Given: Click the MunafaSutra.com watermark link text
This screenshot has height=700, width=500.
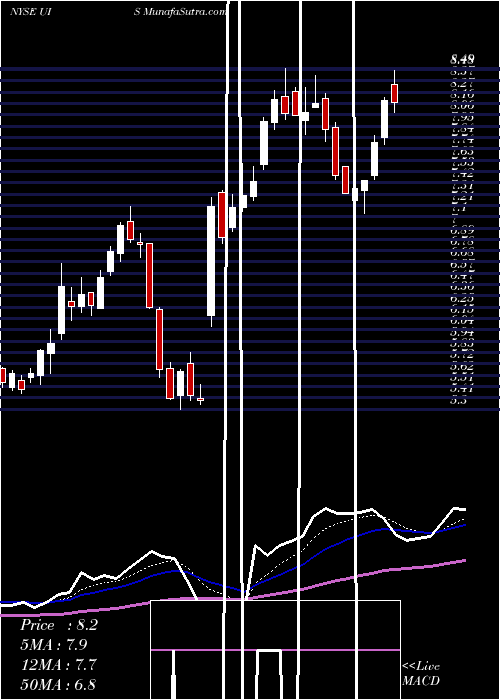Looking at the screenshot, I should [x=184, y=12].
